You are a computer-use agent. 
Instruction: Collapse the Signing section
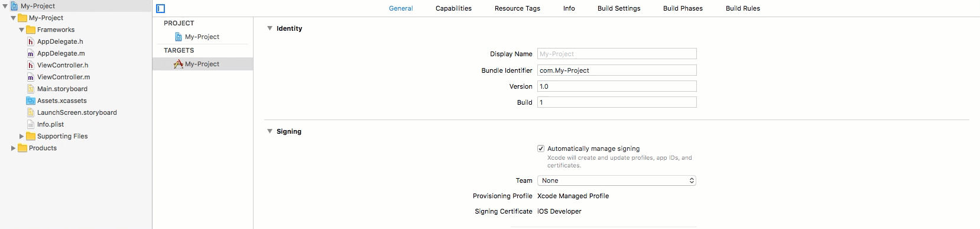click(x=270, y=131)
